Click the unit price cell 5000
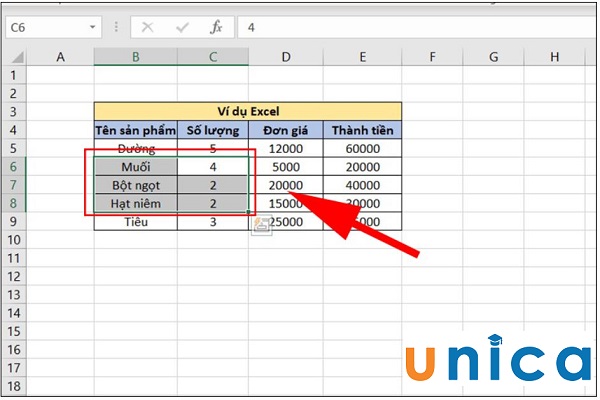Screen dimensions: 600x400 click(286, 167)
